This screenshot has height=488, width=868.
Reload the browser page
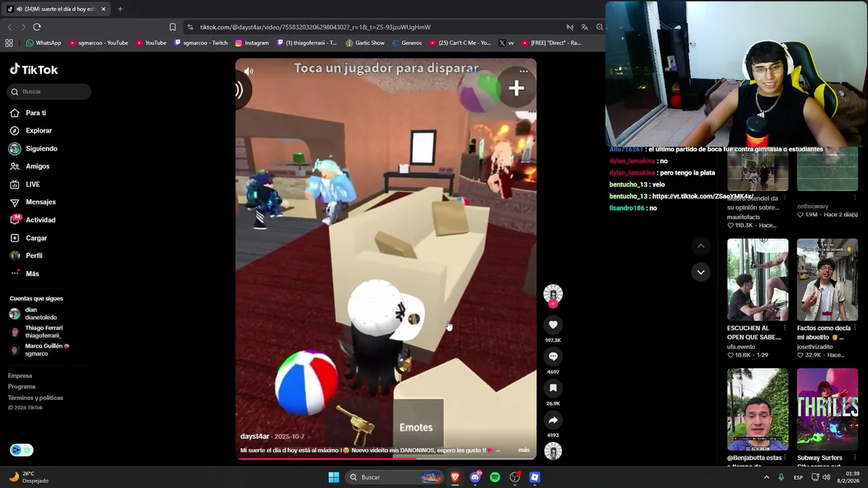click(37, 27)
